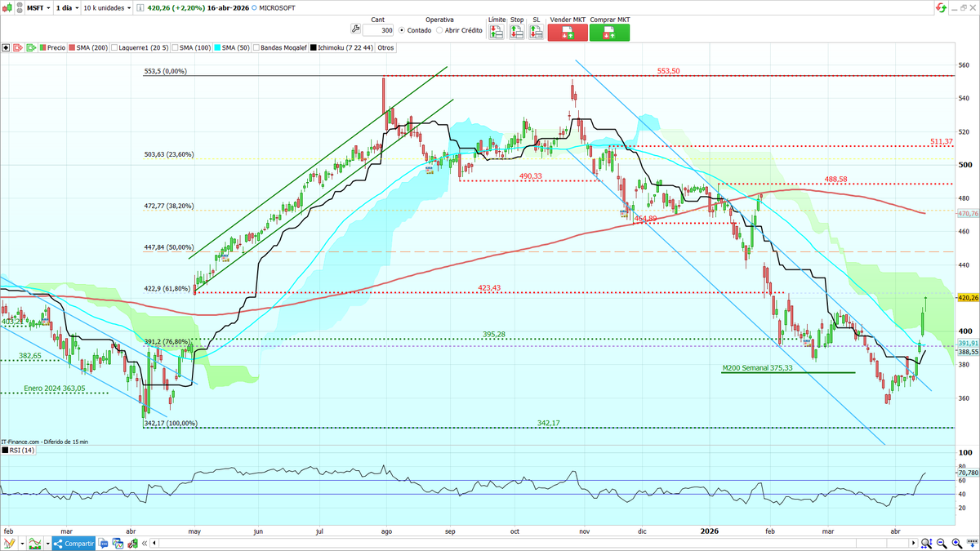980x551 pixels.
Task: Click the indicators chart icon in bottom toolbar
Action: (35, 543)
